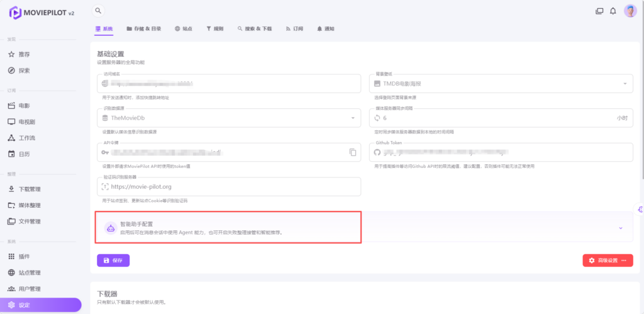Click the 访问域名 input field
The height and width of the screenshot is (314, 644).
click(229, 84)
